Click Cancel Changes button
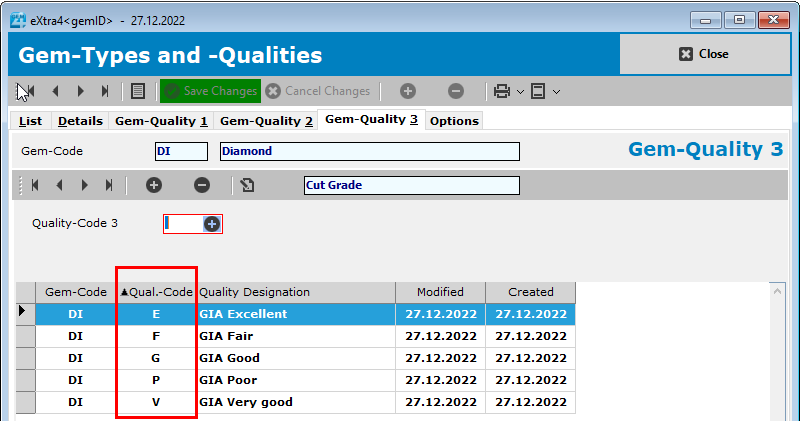 (318, 91)
